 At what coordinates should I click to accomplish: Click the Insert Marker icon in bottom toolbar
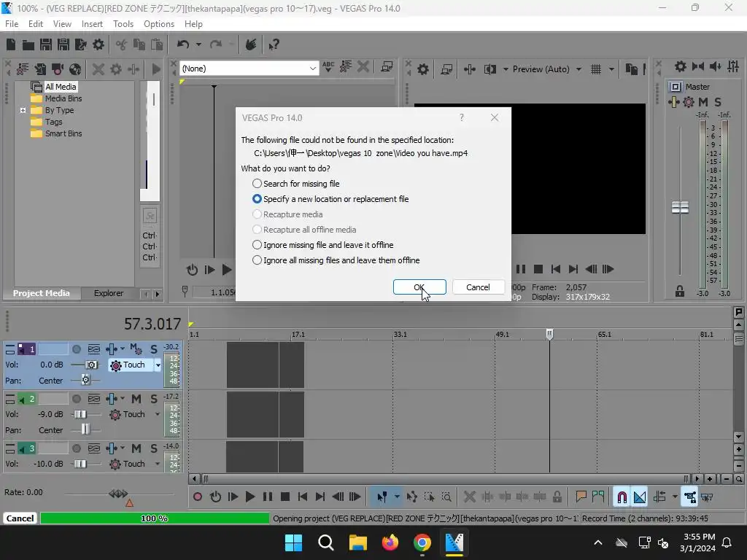581,497
